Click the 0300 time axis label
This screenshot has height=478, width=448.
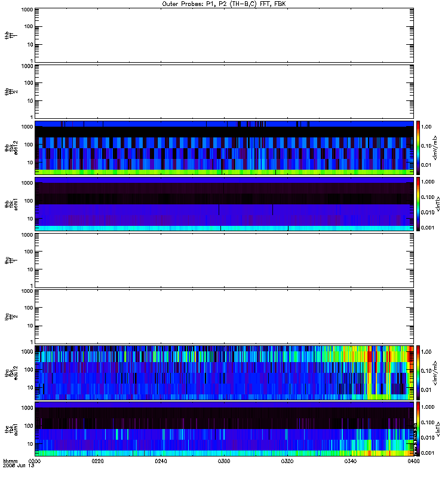(x=224, y=461)
